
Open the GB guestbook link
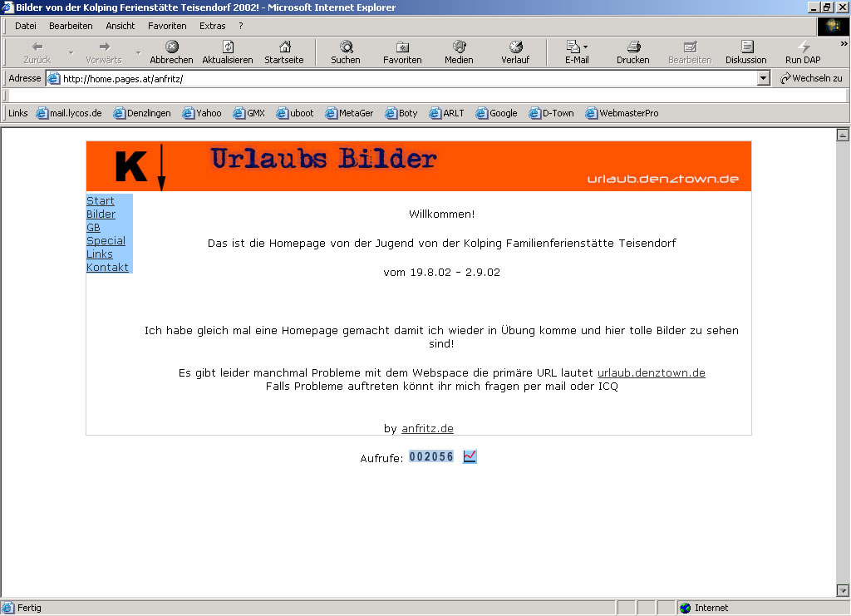click(x=93, y=228)
